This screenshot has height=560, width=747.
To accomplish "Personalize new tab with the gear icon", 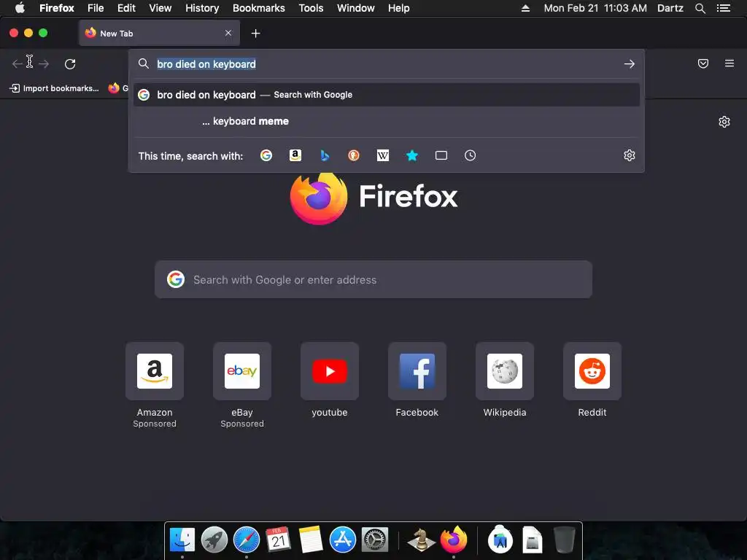I will pyautogui.click(x=724, y=122).
